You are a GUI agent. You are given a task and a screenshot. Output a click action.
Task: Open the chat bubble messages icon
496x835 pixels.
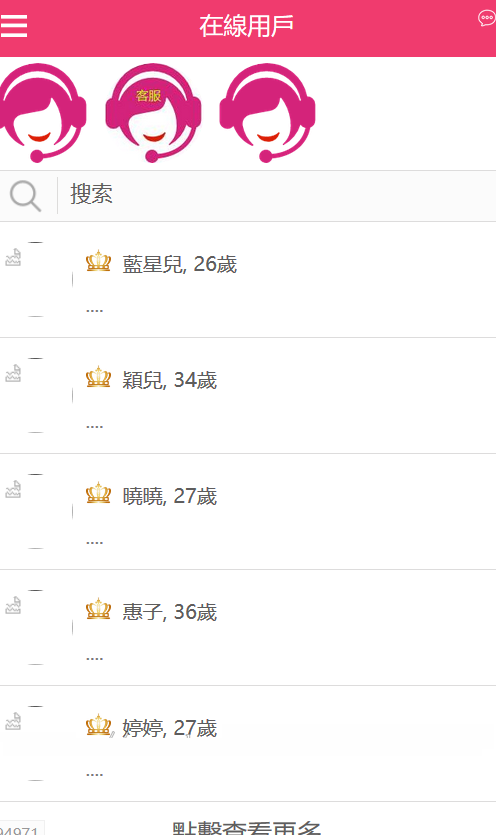click(x=486, y=19)
